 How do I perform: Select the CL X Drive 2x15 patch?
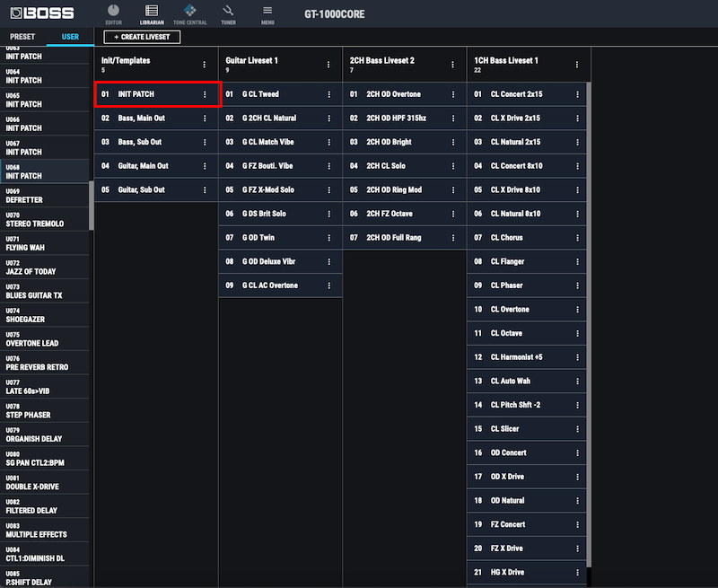527,118
